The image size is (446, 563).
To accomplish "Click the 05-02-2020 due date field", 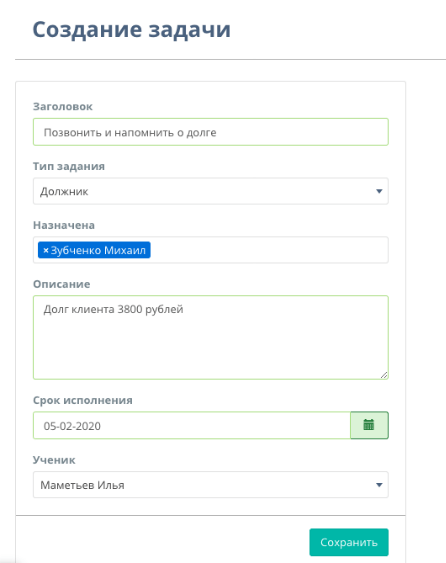I will (192, 425).
